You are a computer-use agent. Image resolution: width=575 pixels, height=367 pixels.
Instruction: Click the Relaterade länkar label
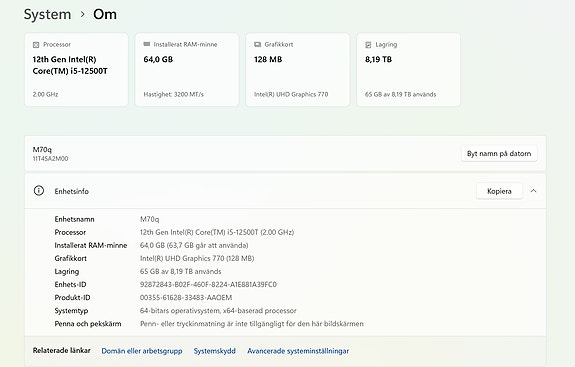62,351
